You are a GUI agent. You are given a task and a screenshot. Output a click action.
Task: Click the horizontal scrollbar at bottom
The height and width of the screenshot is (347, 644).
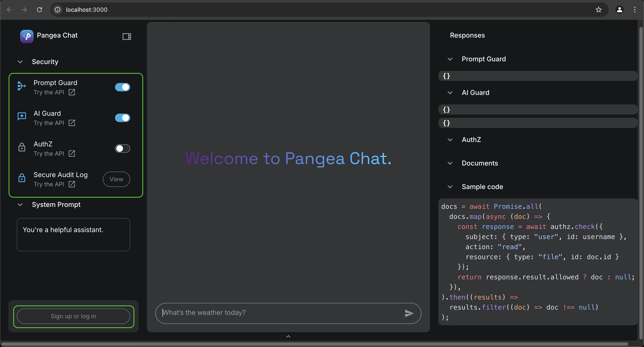314,344
